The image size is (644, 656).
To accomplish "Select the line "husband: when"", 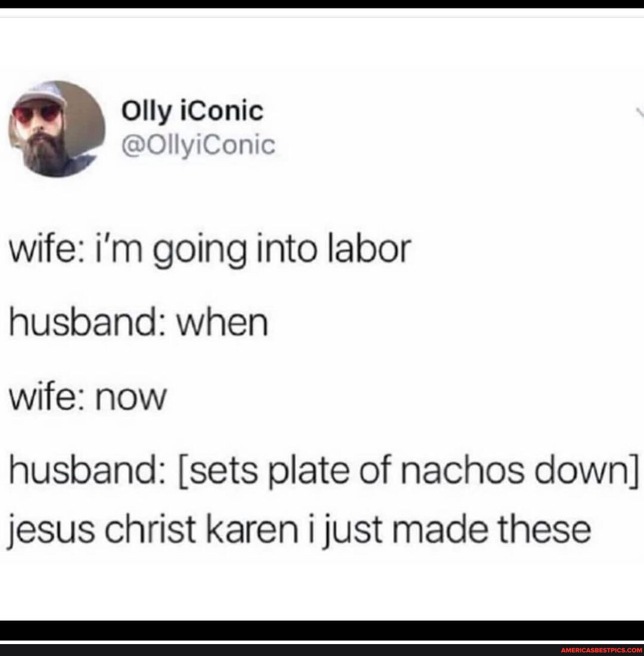I will pyautogui.click(x=138, y=323).
